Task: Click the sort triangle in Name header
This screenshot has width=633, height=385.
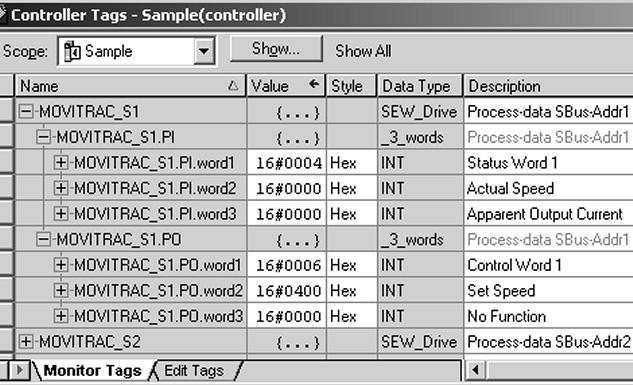Action: 233,86
